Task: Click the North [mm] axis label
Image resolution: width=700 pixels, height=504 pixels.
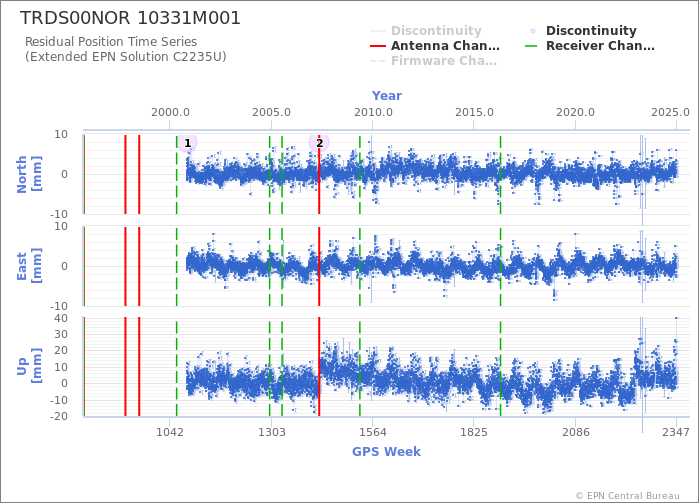Action: point(29,174)
